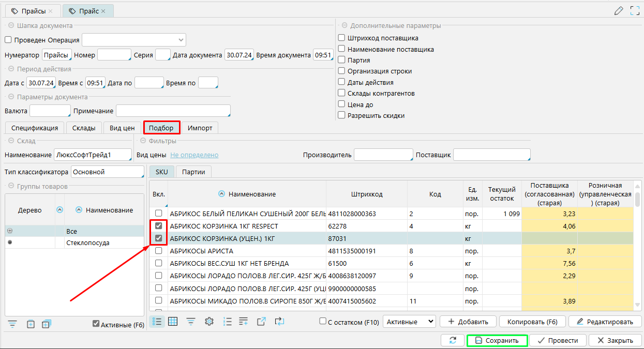Uncheck АБРИКОС КОРЗИНКА 1КГ RESPECT row
Image resolution: width=644 pixels, height=349 pixels.
pos(159,226)
